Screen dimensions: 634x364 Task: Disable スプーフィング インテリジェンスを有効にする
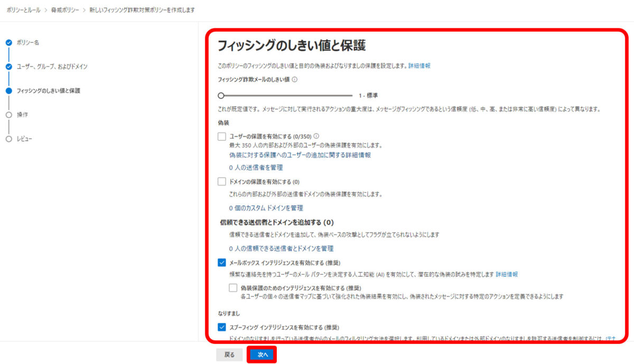pos(223,327)
